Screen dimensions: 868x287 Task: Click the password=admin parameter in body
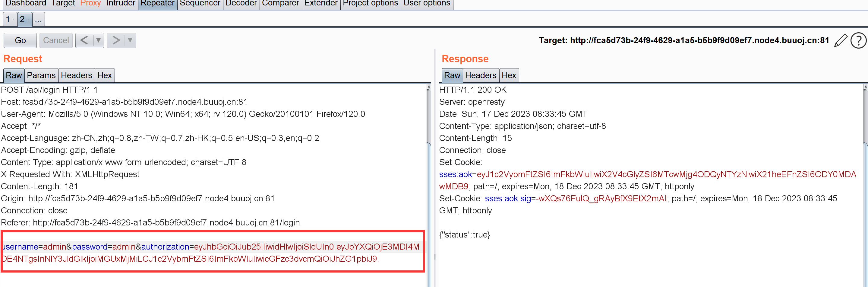pyautogui.click(x=104, y=247)
